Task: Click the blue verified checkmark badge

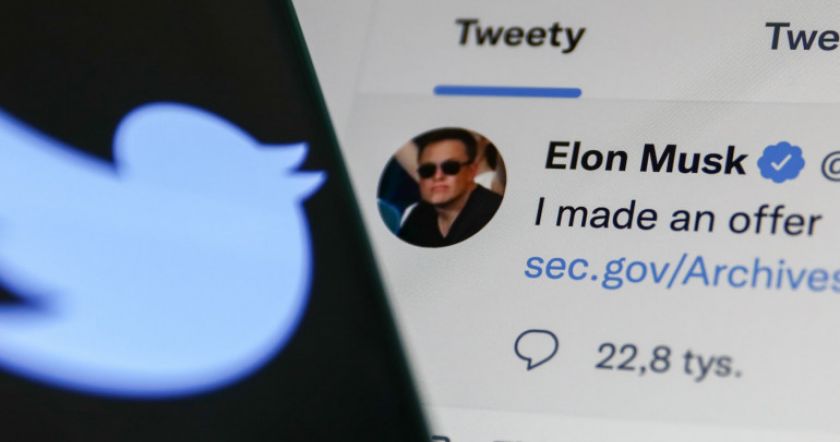Action: (x=781, y=162)
